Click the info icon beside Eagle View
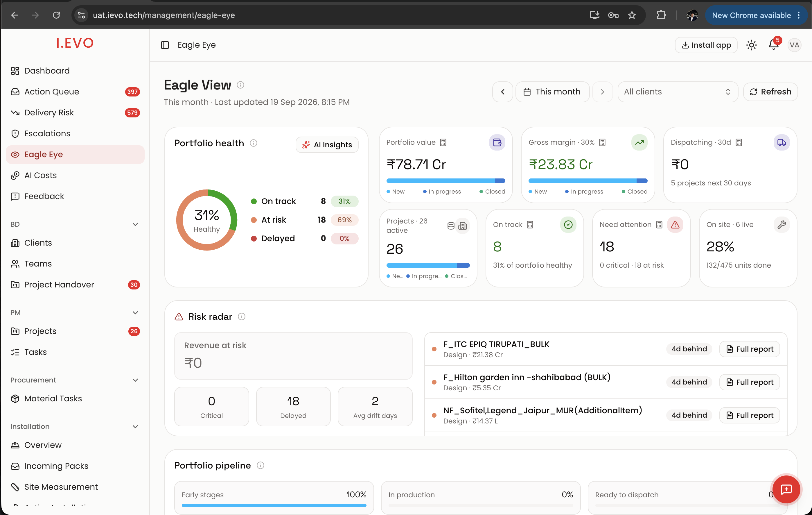The width and height of the screenshot is (812, 515). 240,85
